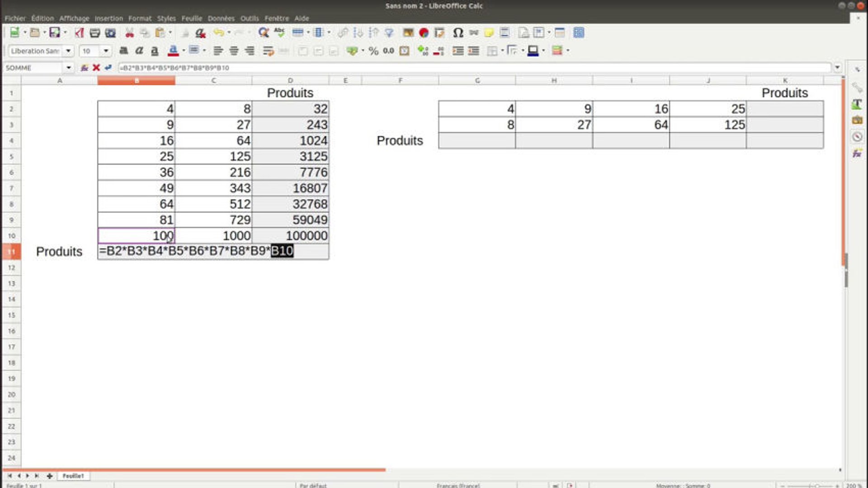Toggle Underline formatting
Viewport: 868px width, 488px height.
point(155,51)
